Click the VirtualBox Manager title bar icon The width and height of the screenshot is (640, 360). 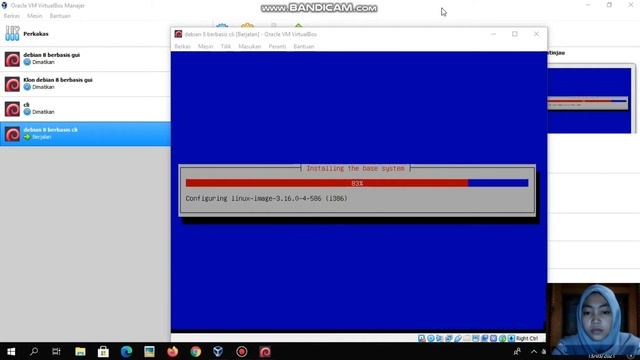point(4,5)
